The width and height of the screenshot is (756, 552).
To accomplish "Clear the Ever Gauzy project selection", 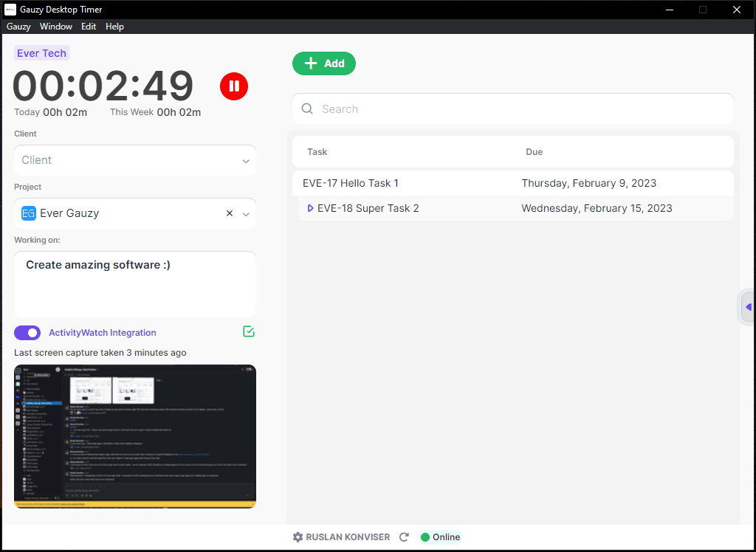I will point(230,213).
